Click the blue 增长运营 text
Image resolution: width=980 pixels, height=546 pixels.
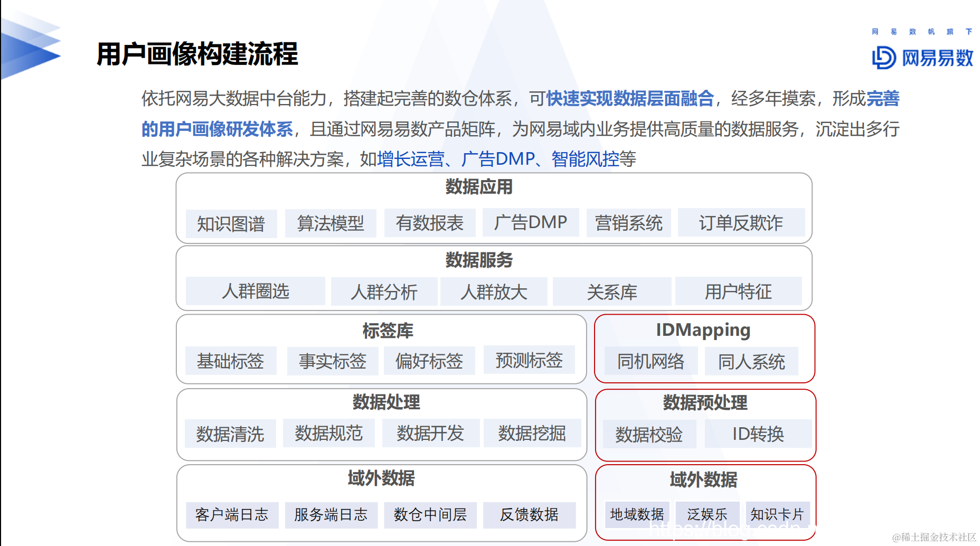[411, 159]
